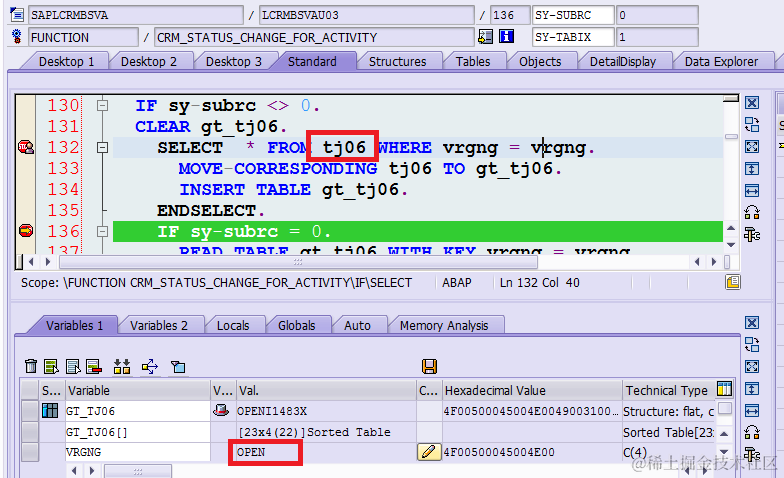Click the hat icon in GT_TJ06 row
784x478 pixels.
click(221, 410)
